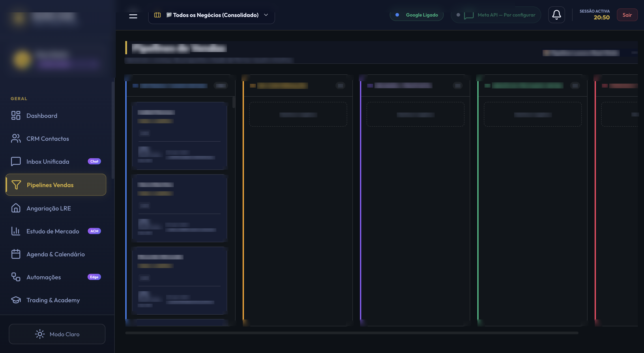
Task: Click the Chat badge beside Inbox Unificada
Action: tap(94, 161)
